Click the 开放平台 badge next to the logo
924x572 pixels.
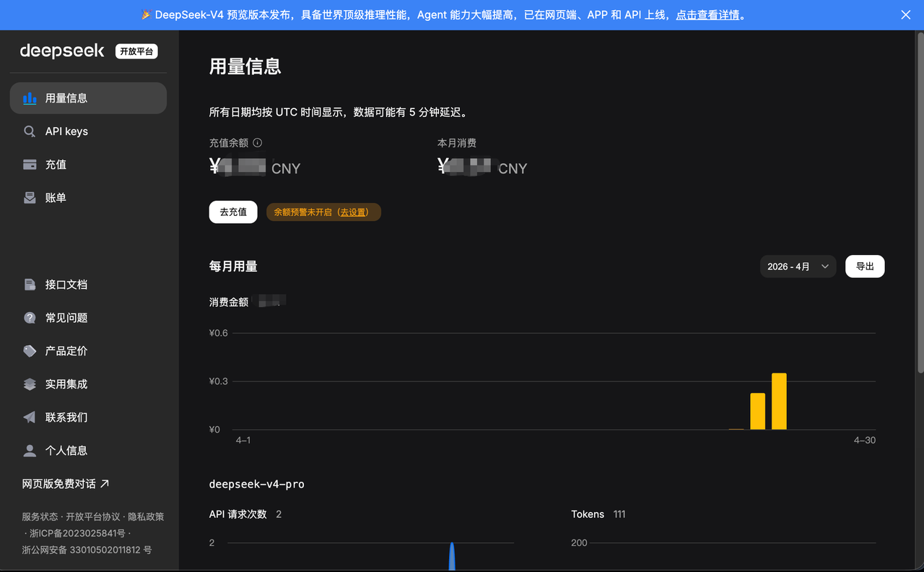coord(136,51)
